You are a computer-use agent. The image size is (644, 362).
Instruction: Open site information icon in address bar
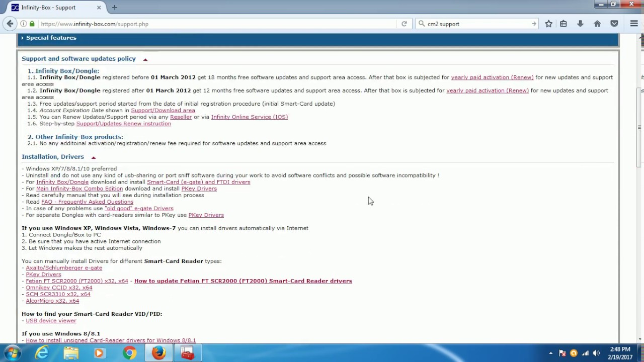(x=24, y=24)
